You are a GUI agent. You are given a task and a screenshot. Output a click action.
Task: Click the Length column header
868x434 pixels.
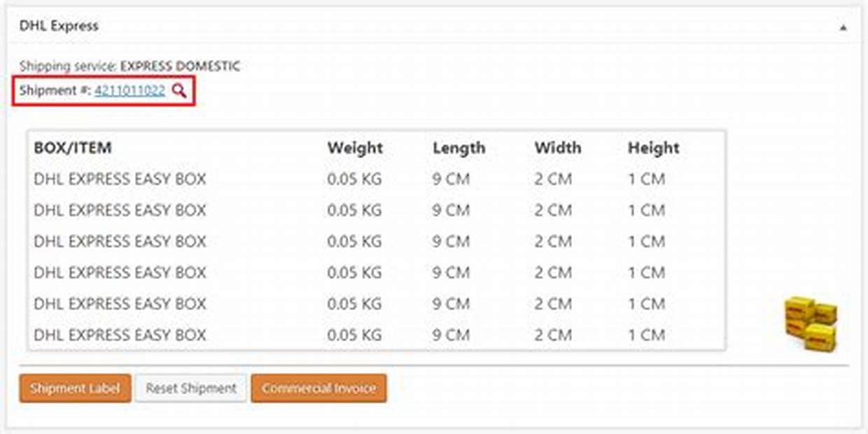[458, 148]
